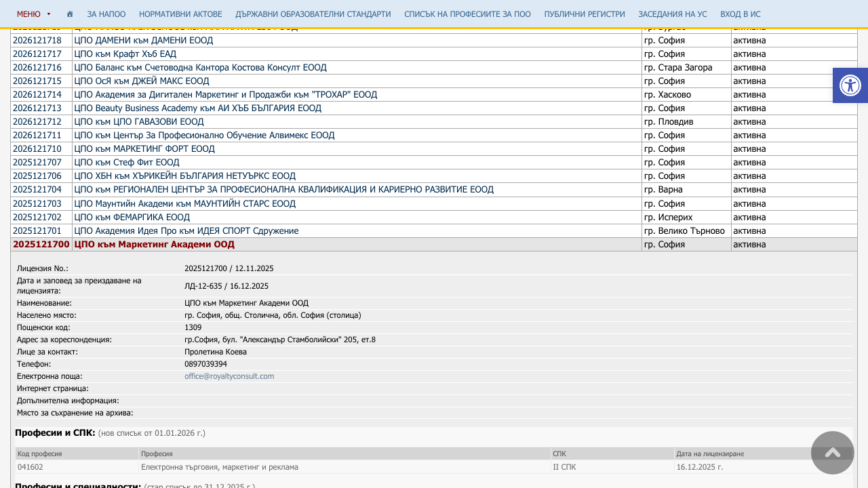Open ЦПО ХБН към ХЪРИКЕЙН БЪЛГАРИЯ entry
This screenshot has height=488, width=868.
coord(184,176)
